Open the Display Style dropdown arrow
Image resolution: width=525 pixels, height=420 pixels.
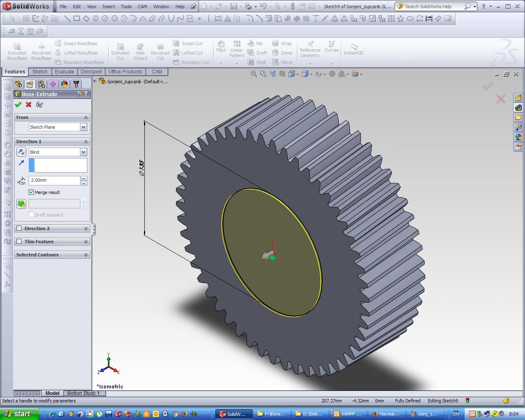311,74
